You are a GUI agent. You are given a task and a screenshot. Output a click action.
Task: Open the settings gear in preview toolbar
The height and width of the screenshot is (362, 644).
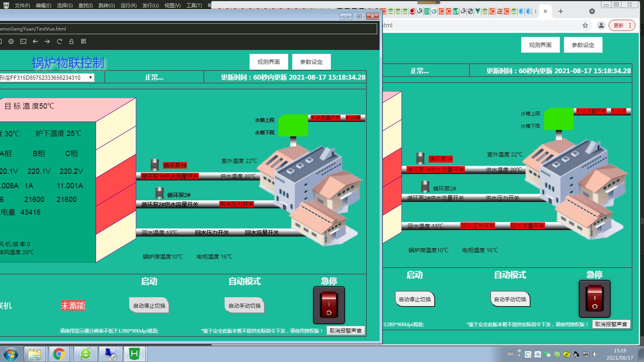click(x=11, y=41)
